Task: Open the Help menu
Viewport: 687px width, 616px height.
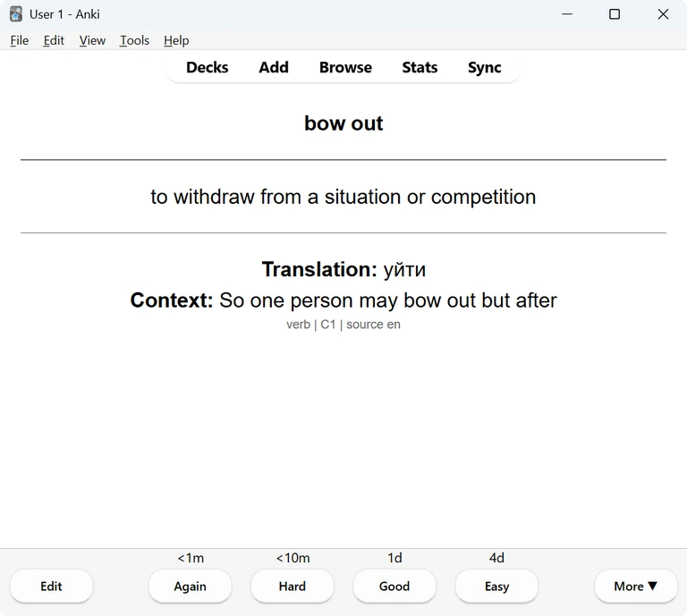Action: point(176,40)
